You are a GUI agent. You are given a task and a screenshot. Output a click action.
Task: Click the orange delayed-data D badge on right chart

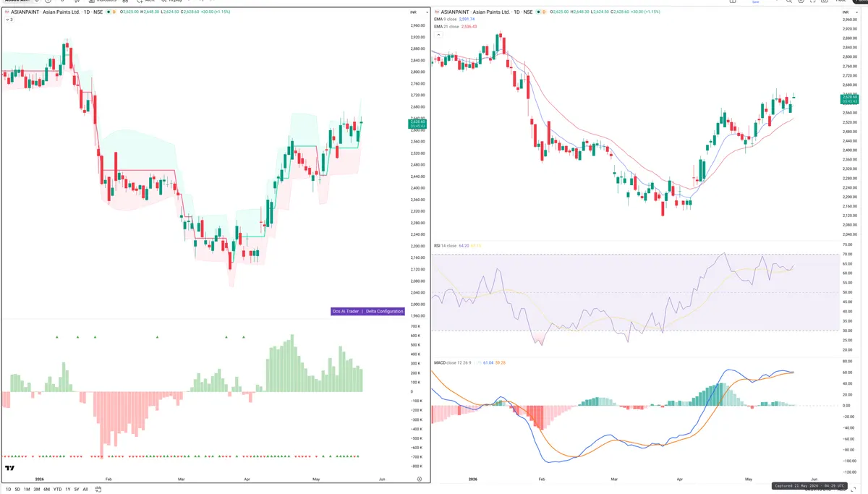pos(545,12)
